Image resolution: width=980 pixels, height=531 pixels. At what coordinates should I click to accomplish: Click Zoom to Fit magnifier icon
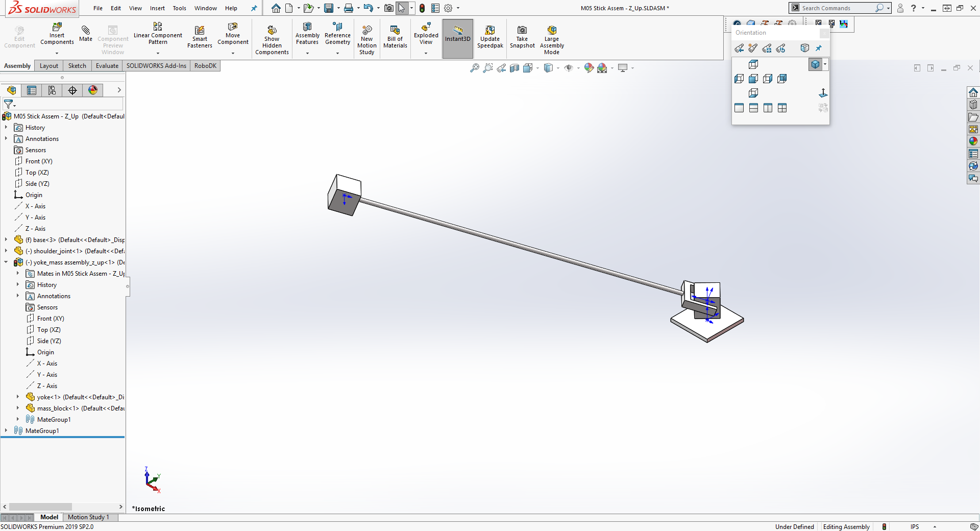(x=474, y=68)
